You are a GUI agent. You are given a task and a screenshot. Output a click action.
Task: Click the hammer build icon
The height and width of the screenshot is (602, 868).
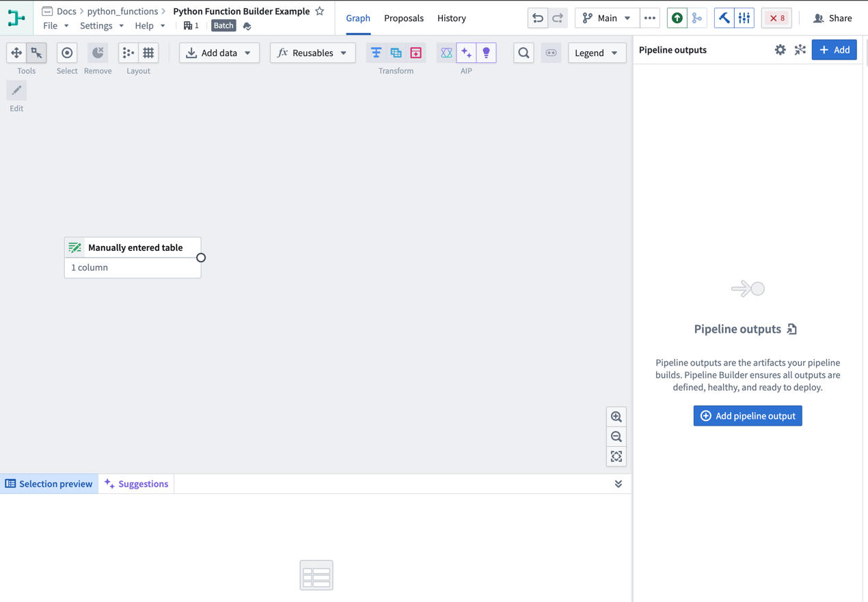click(x=724, y=18)
